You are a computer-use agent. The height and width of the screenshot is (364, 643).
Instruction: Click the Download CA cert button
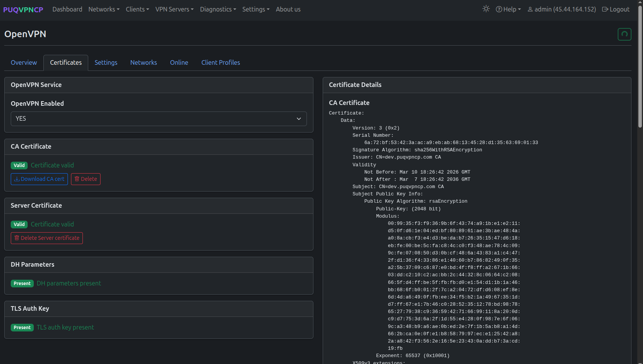pyautogui.click(x=39, y=179)
